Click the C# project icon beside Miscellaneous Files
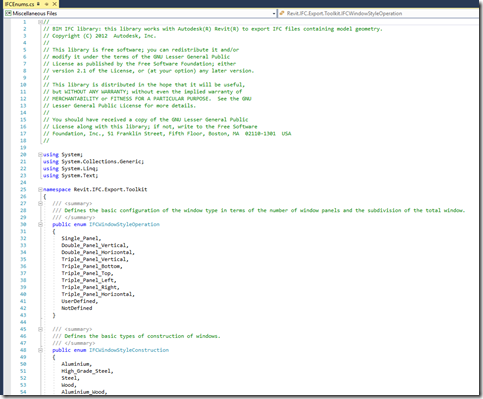Screen dimensions: 483x399 (x=8, y=13)
